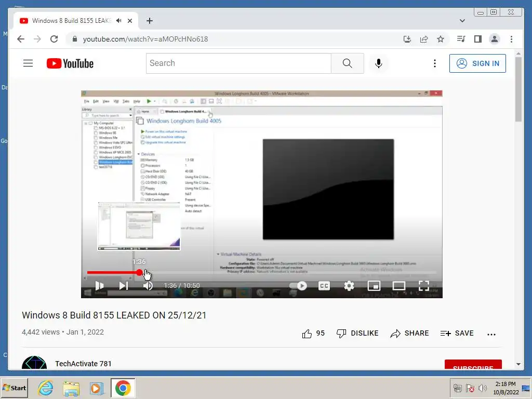Click the video title 'Windows 8 Build 8155 LEAKED ON 25/12/21'
Image resolution: width=532 pixels, height=399 pixels.
click(114, 315)
